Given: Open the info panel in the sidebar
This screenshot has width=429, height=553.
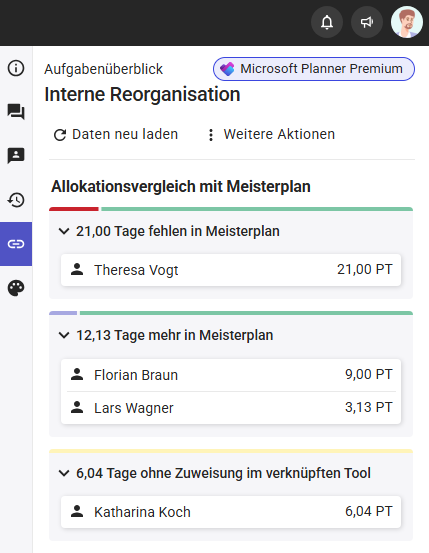Looking at the screenshot, I should [x=16, y=68].
